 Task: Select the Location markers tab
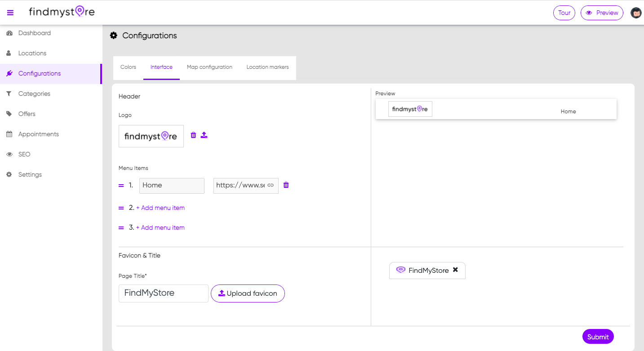pyautogui.click(x=267, y=67)
